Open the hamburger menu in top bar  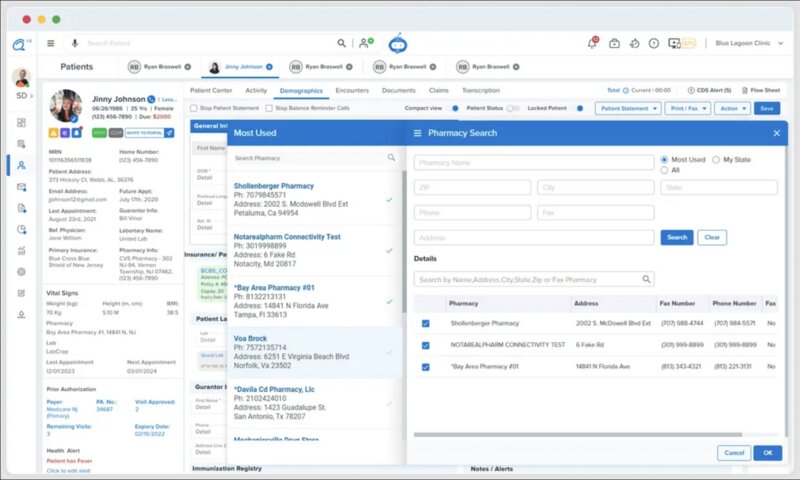[x=50, y=43]
